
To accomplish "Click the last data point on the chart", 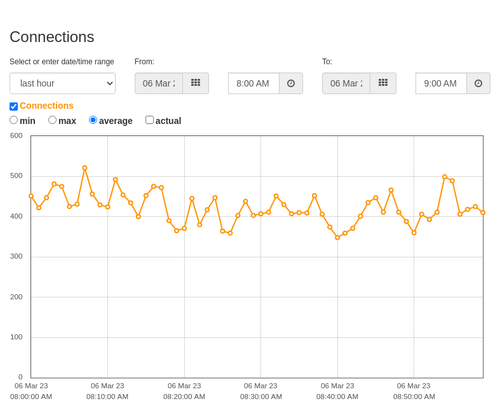I will coord(483,212).
